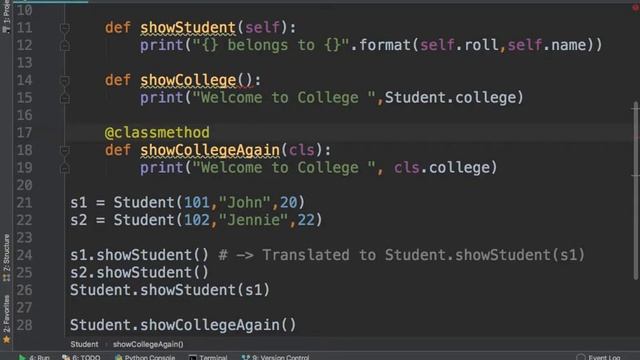Click Terminal icon in bottom bar

tap(193, 357)
